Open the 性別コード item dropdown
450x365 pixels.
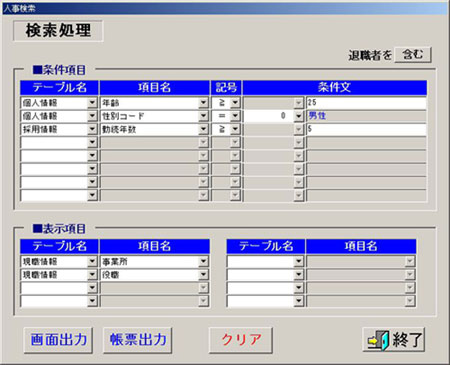pos(203,116)
